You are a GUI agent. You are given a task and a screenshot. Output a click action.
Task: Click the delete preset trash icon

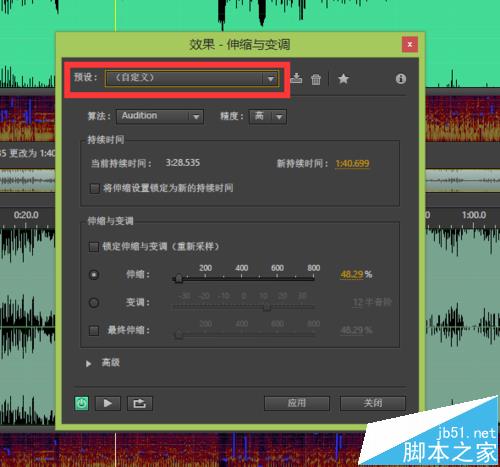pos(316,79)
